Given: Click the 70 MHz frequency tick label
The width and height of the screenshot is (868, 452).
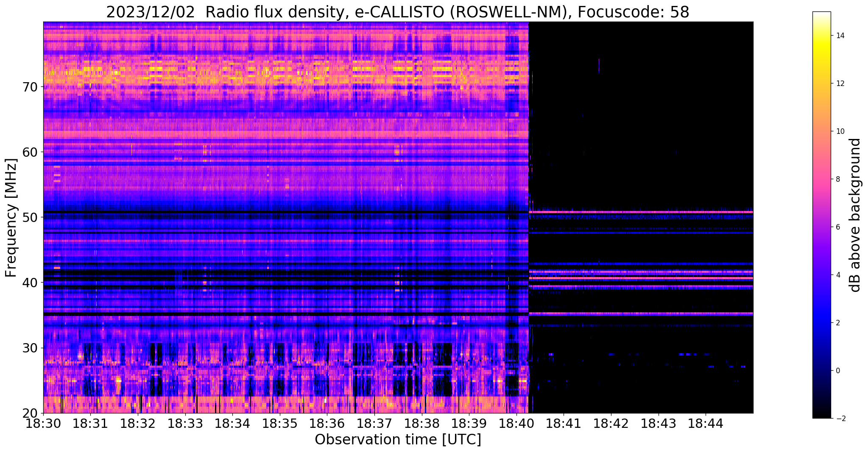Looking at the screenshot, I should [x=31, y=87].
